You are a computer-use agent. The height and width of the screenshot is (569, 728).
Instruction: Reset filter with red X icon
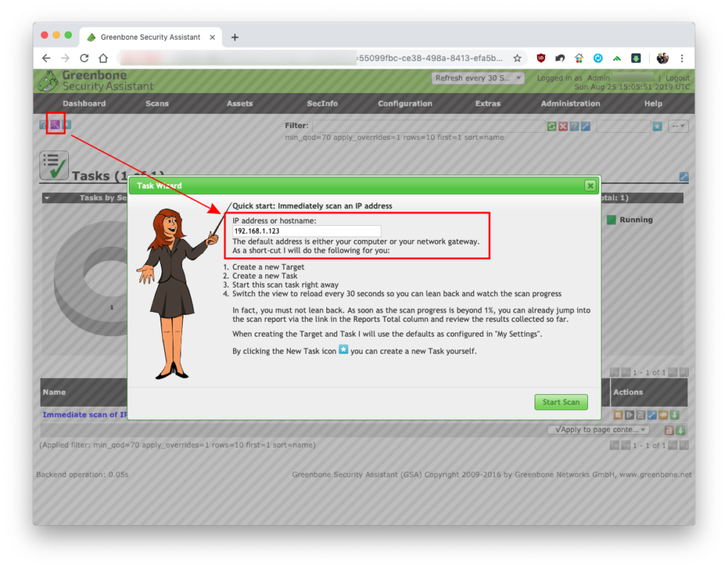pos(563,126)
